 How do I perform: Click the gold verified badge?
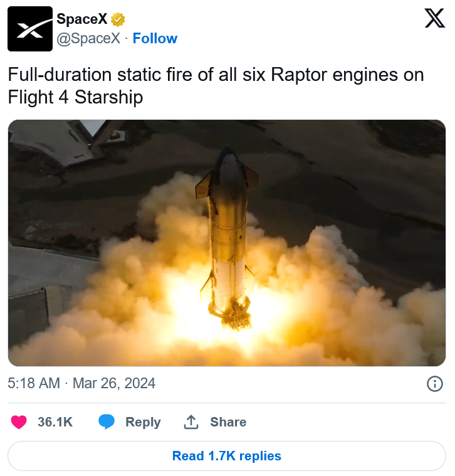(118, 19)
